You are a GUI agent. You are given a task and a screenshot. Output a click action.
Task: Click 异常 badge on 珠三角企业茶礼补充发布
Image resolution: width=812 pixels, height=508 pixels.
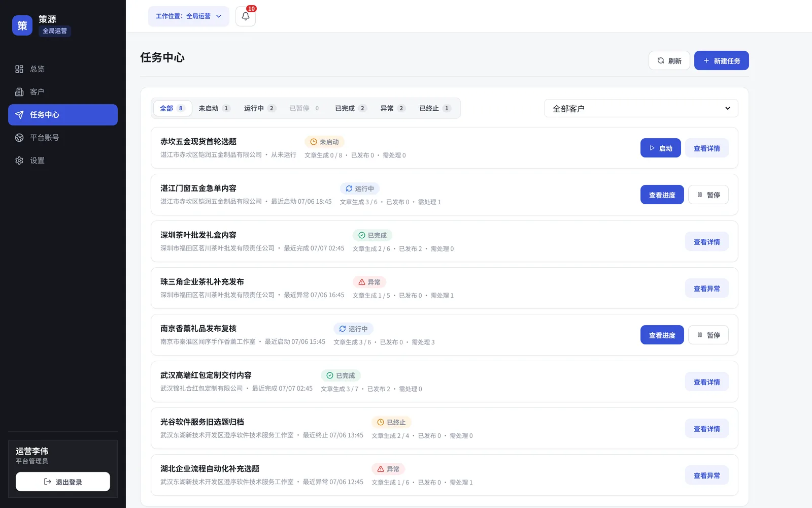(x=369, y=282)
